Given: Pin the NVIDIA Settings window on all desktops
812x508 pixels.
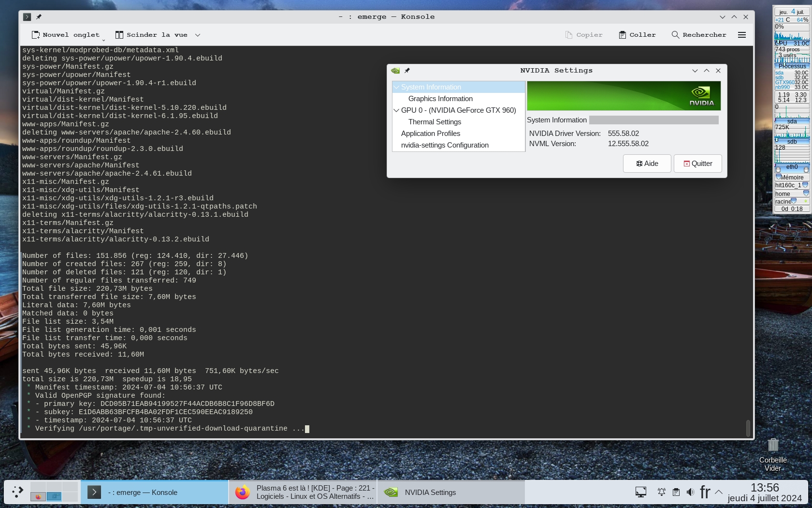Looking at the screenshot, I should tap(407, 71).
